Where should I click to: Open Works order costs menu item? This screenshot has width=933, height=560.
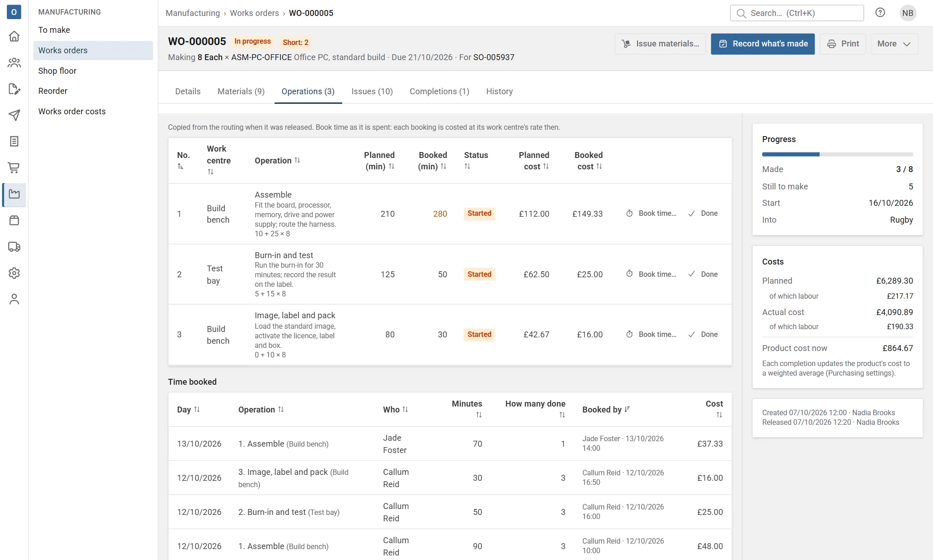pos(93,112)
